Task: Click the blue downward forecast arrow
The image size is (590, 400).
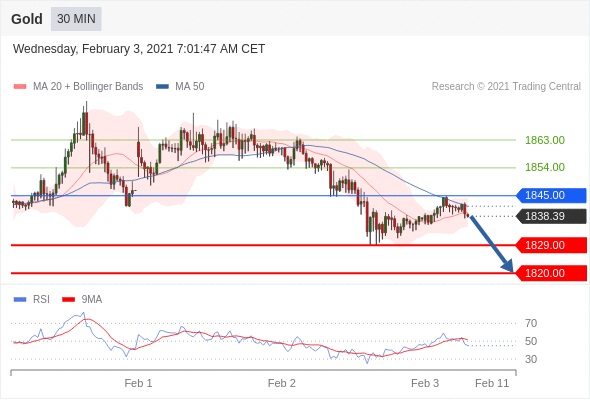Action: (491, 243)
